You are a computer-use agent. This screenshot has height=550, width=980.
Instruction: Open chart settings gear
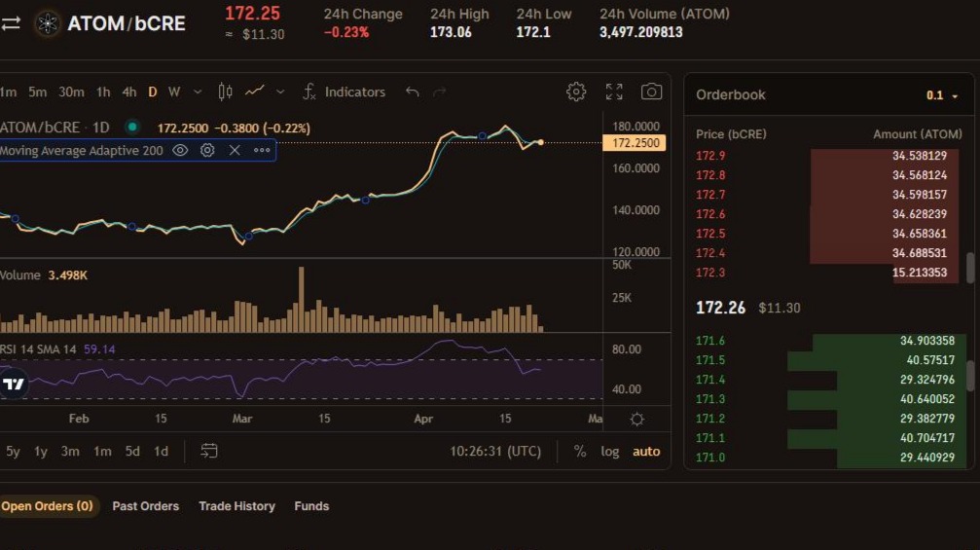pyautogui.click(x=575, y=92)
